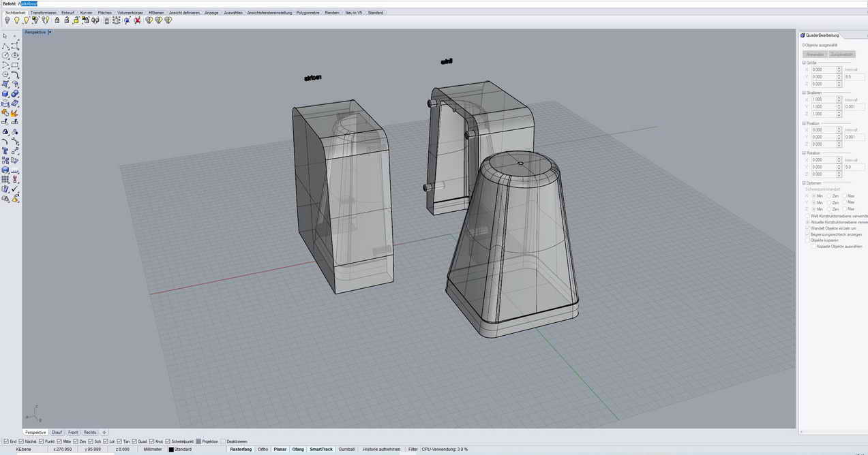Viewport: 868px width, 455px height.
Task: Click the black checkmark icon in left toolbar
Action: (15, 189)
